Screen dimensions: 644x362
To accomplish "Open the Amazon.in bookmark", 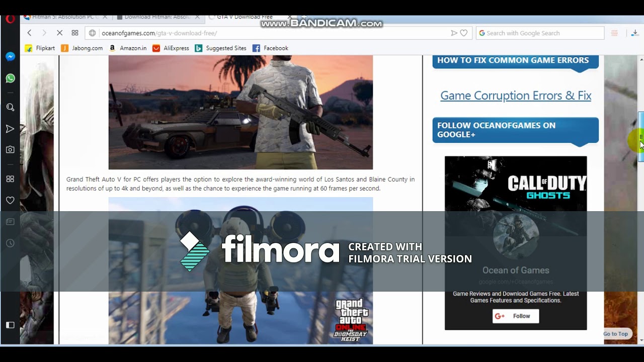I will click(x=128, y=48).
